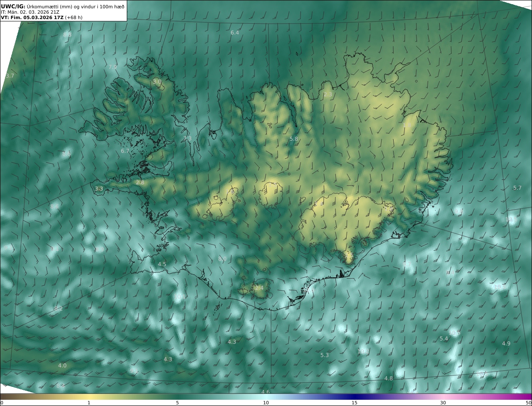532x406 pixels.
Task: Click the colorbar tick label 0
Action: pyautogui.click(x=2, y=403)
